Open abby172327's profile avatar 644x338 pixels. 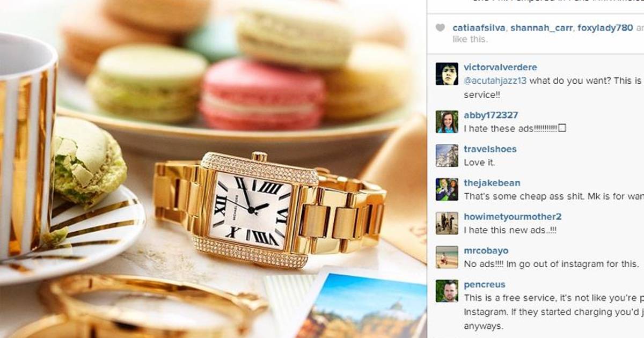tap(447, 122)
